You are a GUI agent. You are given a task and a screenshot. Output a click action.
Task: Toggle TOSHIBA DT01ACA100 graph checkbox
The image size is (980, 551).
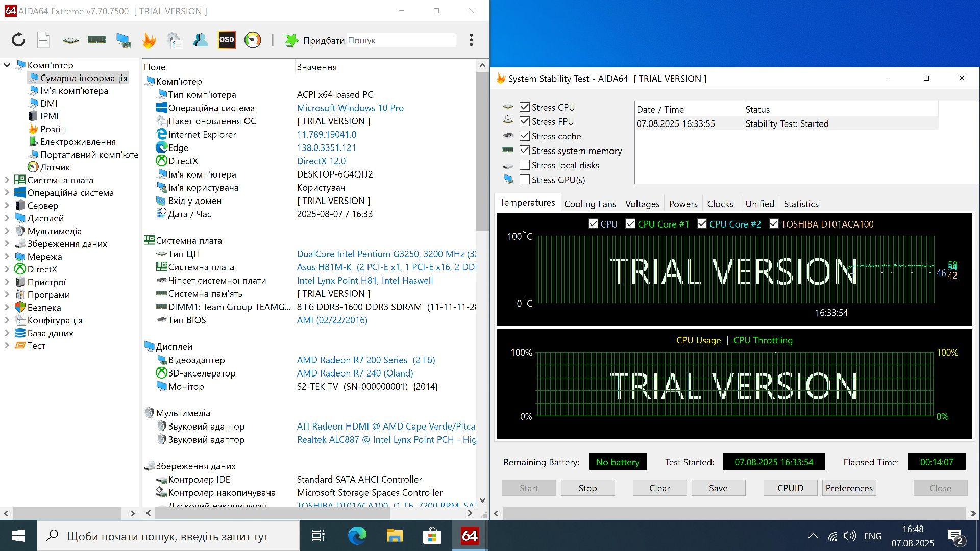(x=774, y=223)
